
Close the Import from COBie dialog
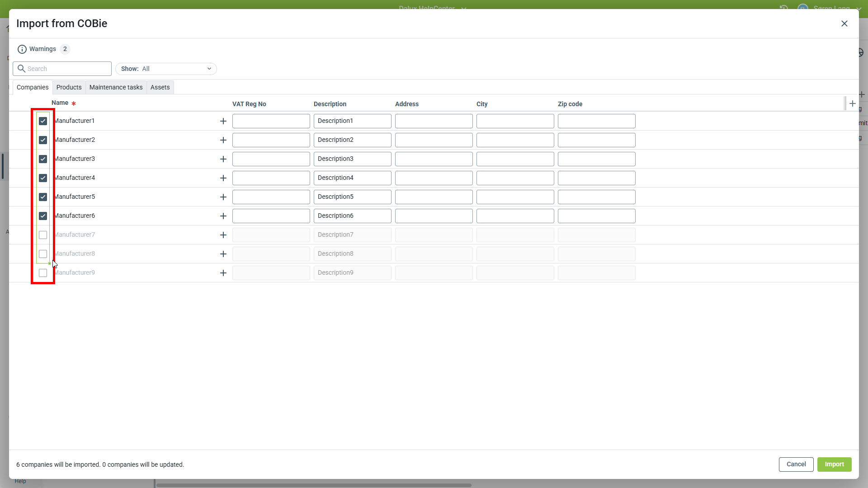pos(844,23)
